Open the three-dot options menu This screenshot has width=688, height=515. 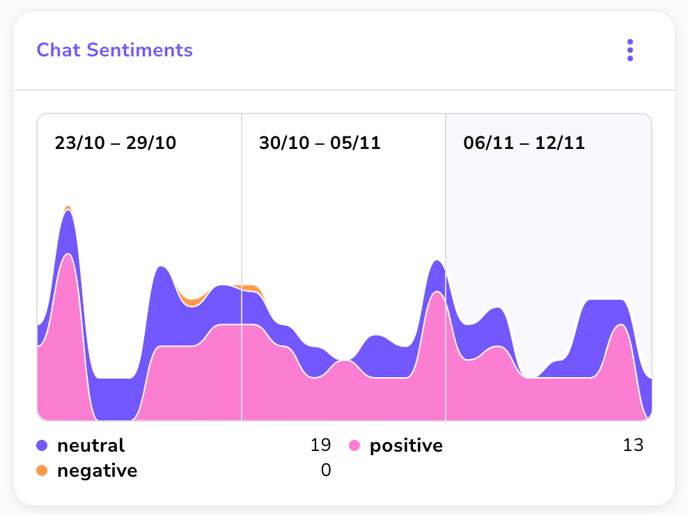[x=630, y=50]
